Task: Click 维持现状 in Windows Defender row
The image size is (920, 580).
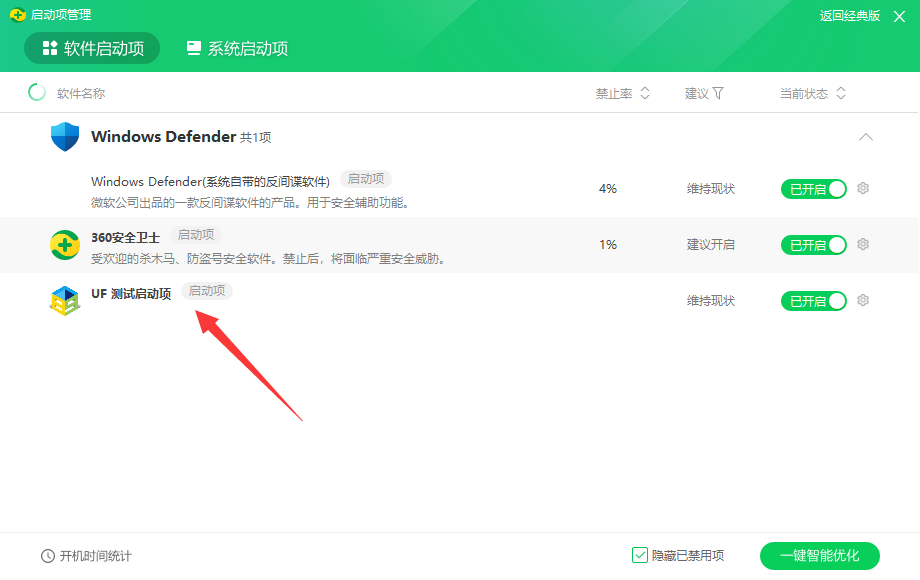Action: (x=711, y=189)
